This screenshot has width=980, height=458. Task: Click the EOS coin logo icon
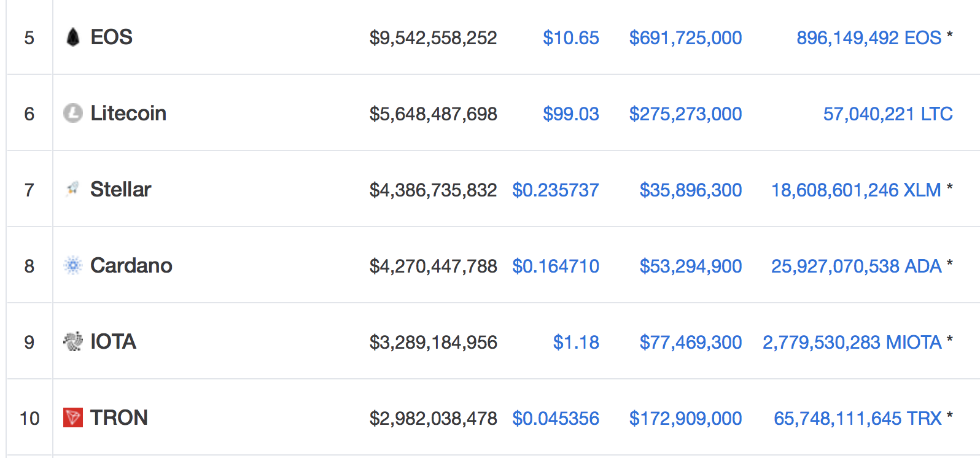click(73, 37)
